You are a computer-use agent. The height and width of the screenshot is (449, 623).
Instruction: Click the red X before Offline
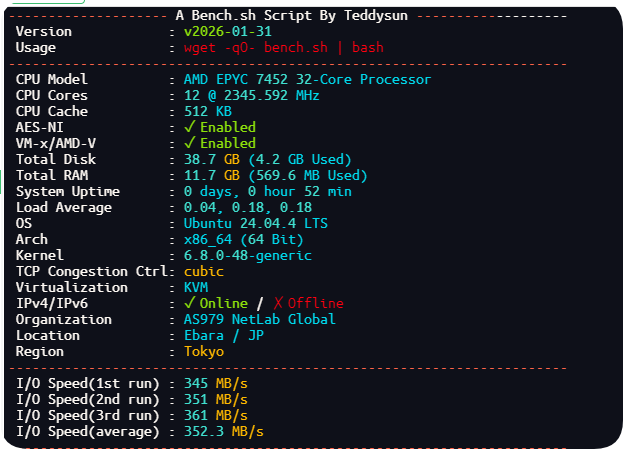(277, 303)
